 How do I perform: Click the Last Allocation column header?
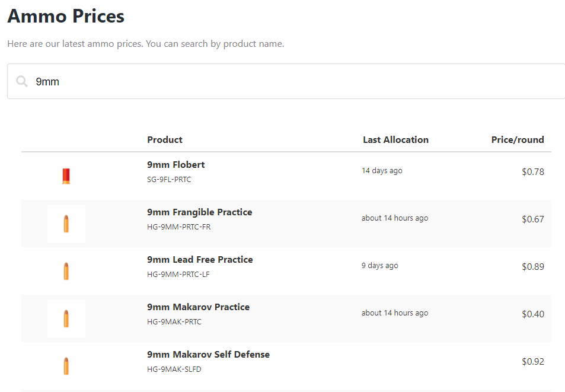pos(395,140)
